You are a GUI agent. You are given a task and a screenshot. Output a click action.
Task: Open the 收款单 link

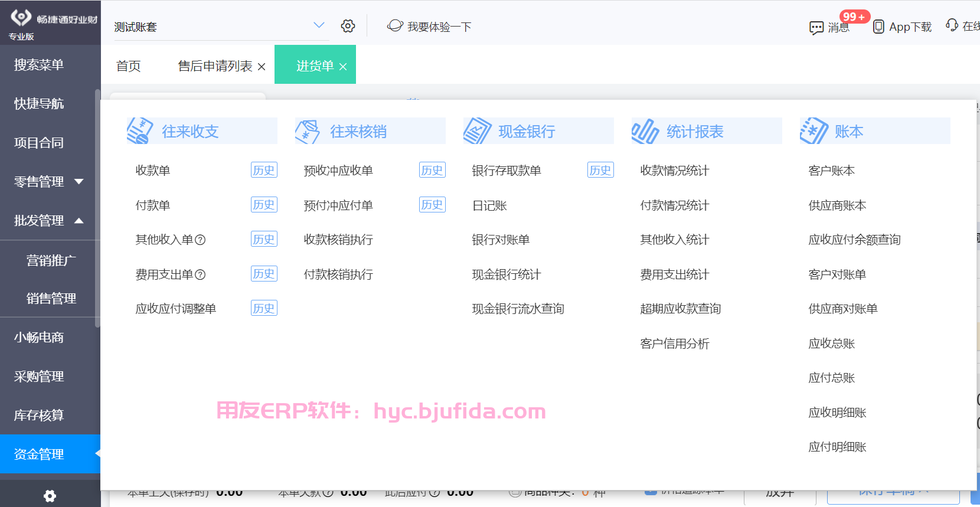[x=153, y=171]
